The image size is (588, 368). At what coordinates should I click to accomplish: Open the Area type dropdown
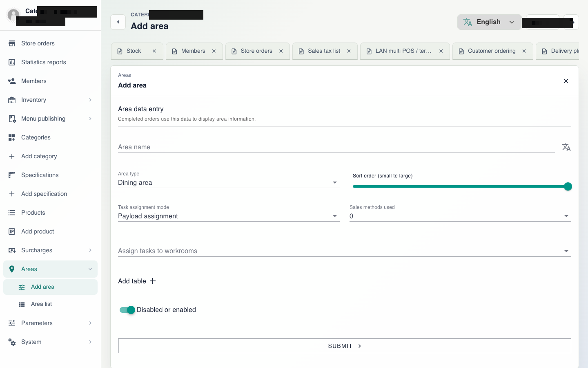(x=229, y=182)
